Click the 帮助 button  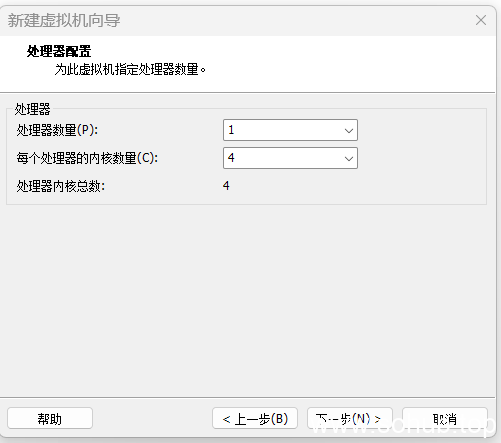50,418
